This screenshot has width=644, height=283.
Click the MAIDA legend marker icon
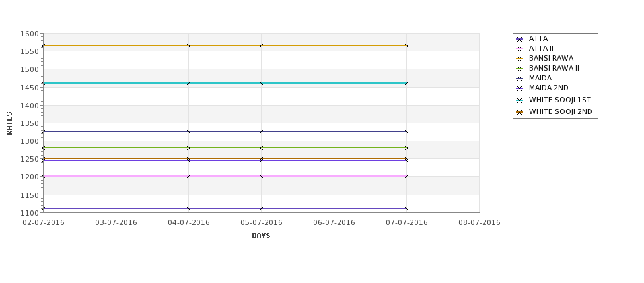(x=520, y=79)
